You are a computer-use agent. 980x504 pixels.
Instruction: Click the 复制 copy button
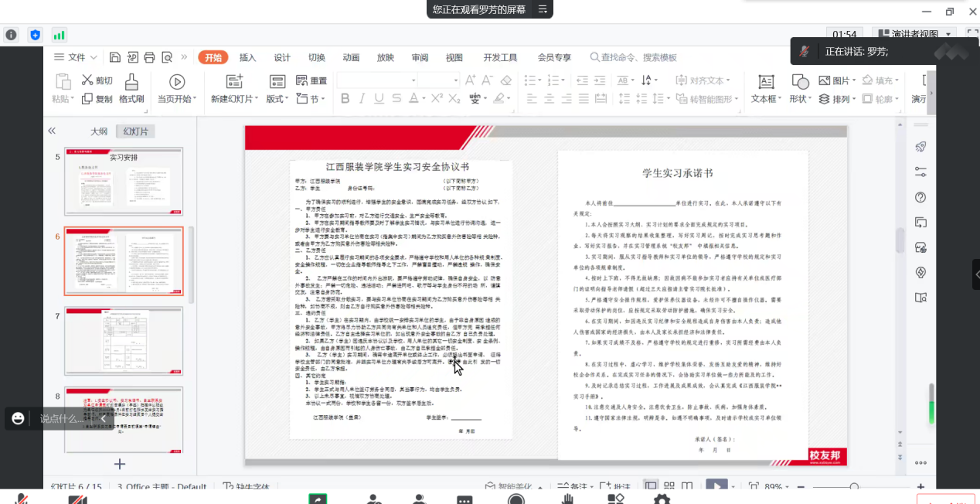click(97, 99)
